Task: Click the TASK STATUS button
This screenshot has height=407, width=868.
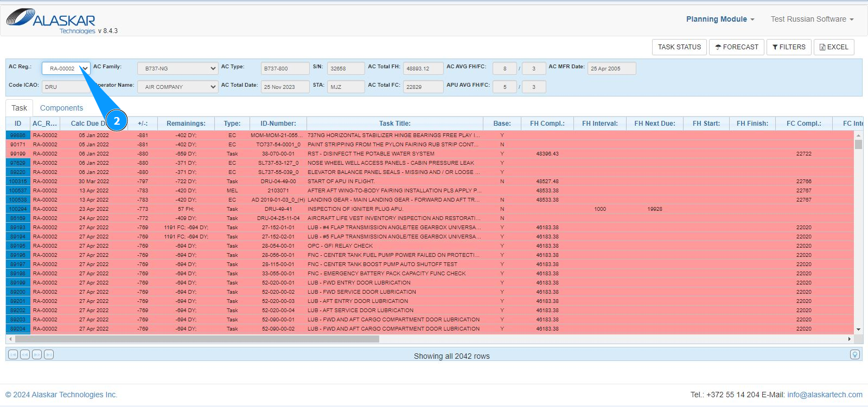Action: coord(679,47)
